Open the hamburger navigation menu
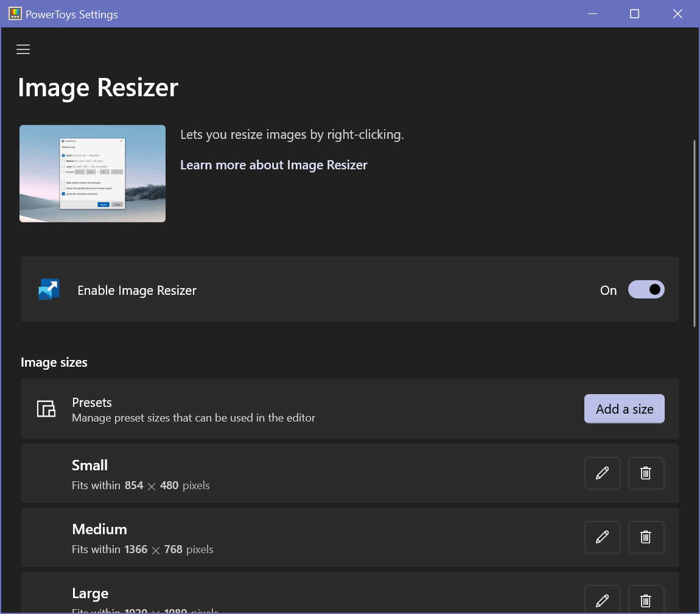 pos(23,49)
